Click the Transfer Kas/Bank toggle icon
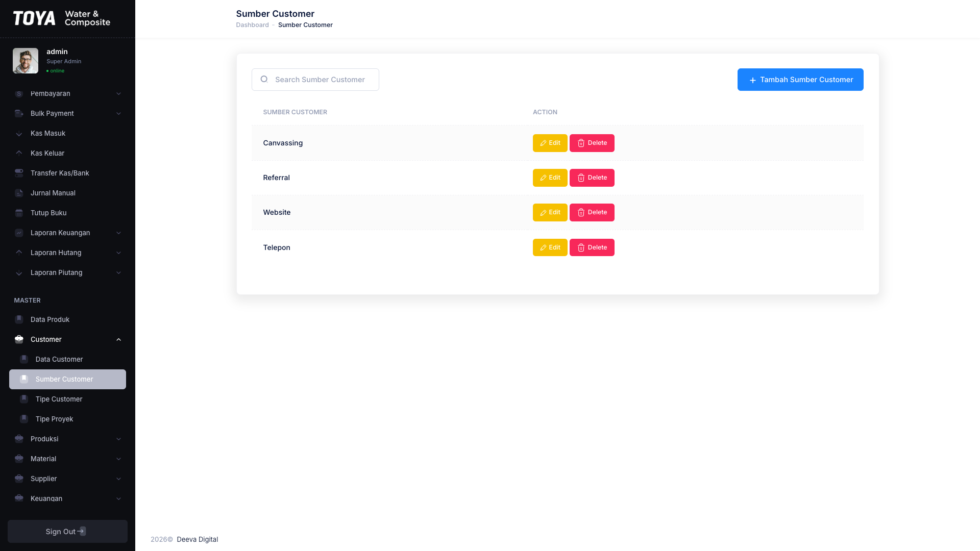 pyautogui.click(x=19, y=173)
